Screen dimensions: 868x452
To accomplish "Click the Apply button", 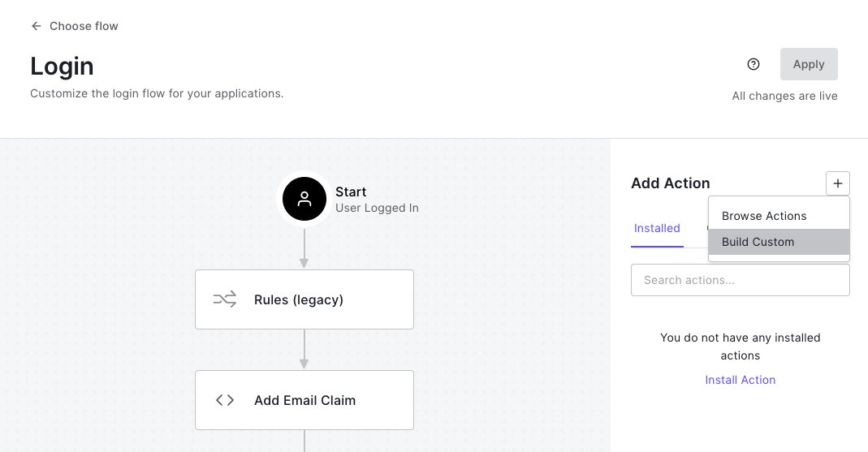I will coord(809,64).
